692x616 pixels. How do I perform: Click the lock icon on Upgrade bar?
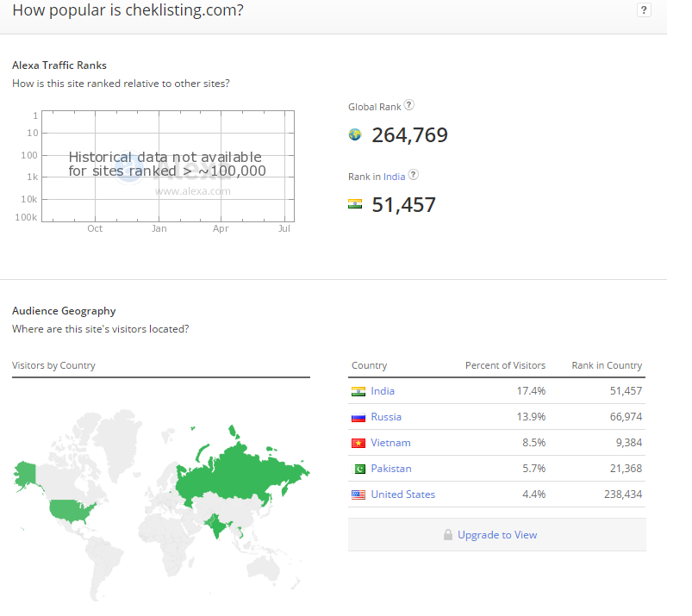click(x=448, y=535)
